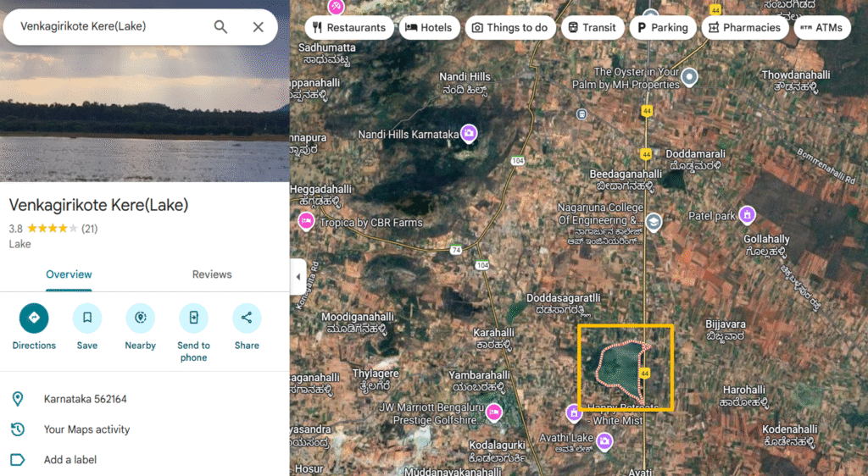The image size is (868, 476).
Task: Collapse the side panel arrow
Action: (298, 276)
